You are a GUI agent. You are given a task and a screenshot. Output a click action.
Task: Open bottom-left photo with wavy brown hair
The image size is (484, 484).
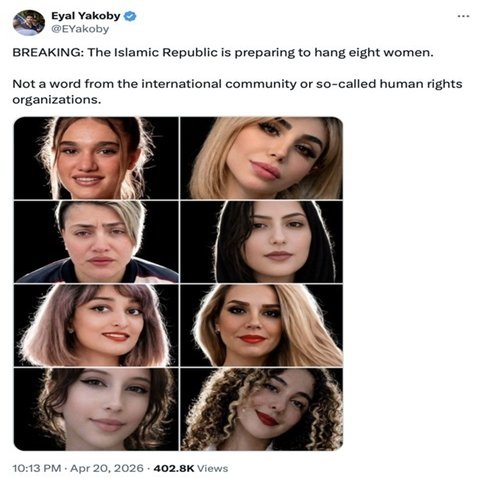click(x=96, y=409)
